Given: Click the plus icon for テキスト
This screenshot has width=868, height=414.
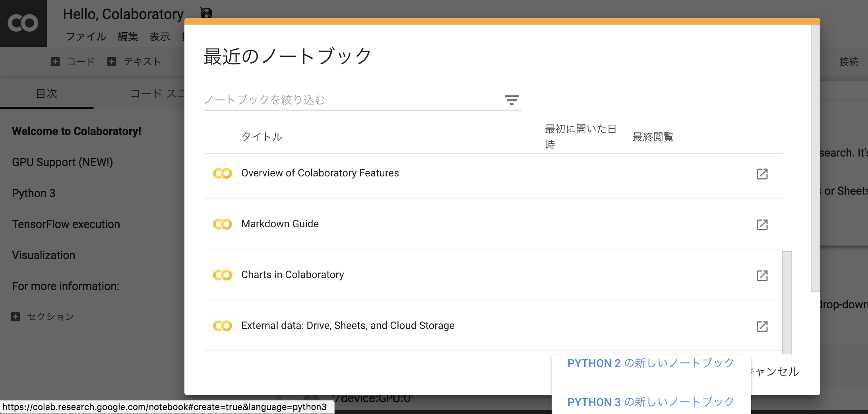Looking at the screenshot, I should click(112, 62).
